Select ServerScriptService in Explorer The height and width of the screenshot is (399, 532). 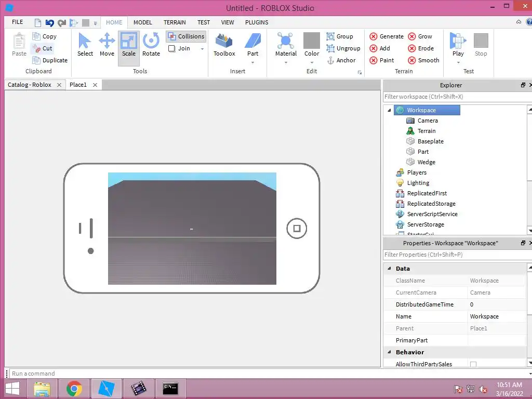coord(427,214)
